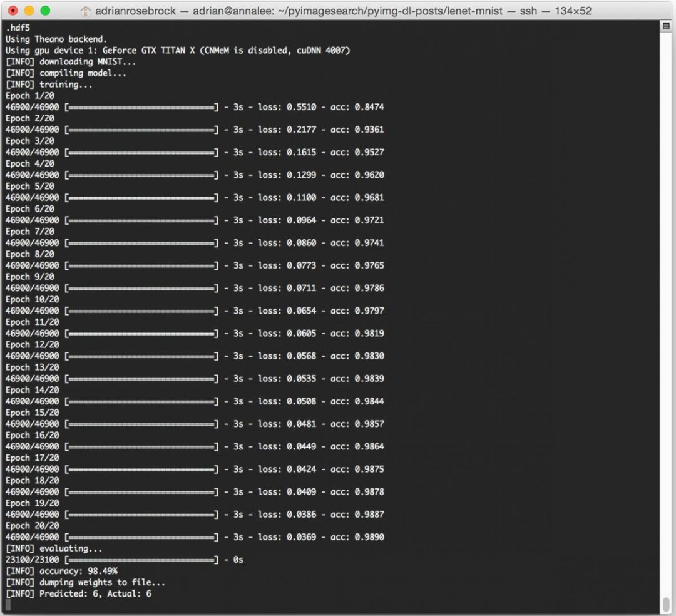This screenshot has height=616, width=676.
Task: Click '[INFO] accuracy: 98.49%' line
Action: pyautogui.click(x=61, y=571)
